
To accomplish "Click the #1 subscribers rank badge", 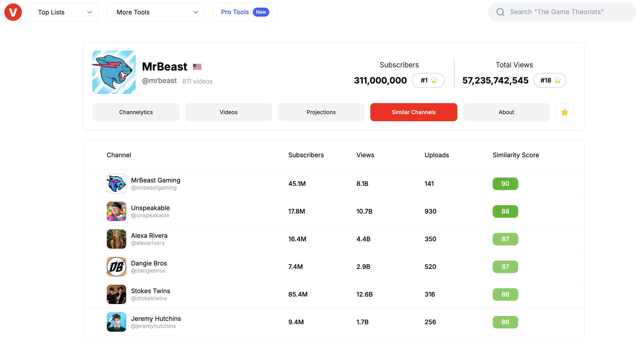I will click(428, 80).
